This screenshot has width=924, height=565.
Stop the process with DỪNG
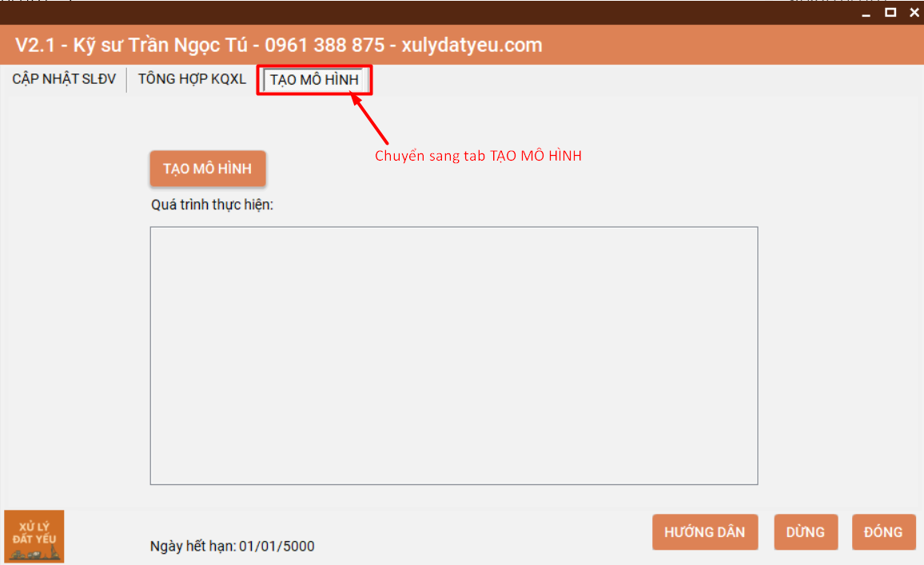tap(805, 532)
